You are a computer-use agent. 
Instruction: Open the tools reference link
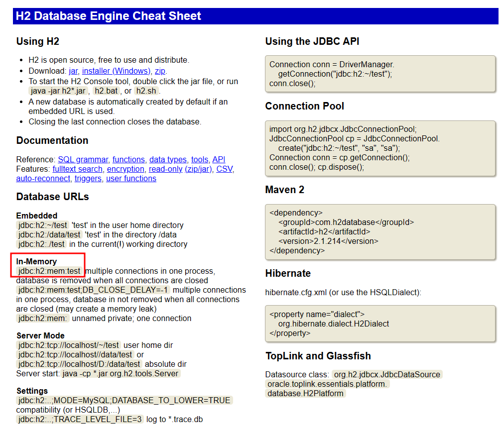pos(200,159)
